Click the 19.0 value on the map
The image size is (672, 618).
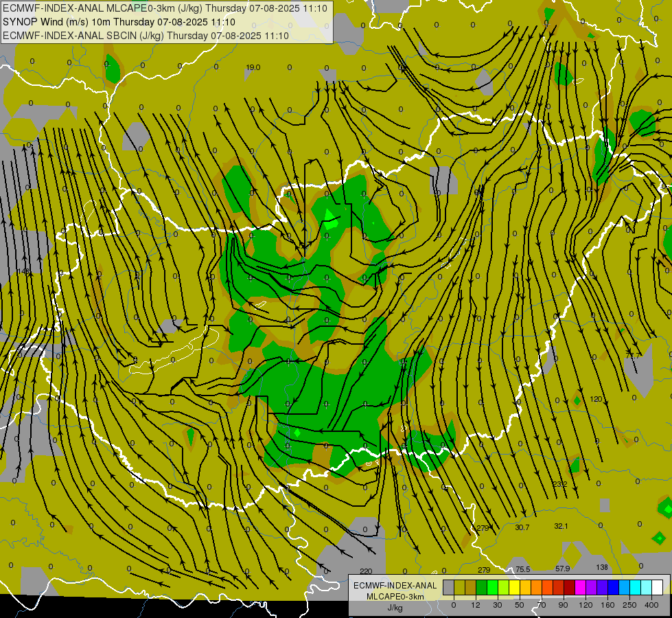(x=253, y=67)
